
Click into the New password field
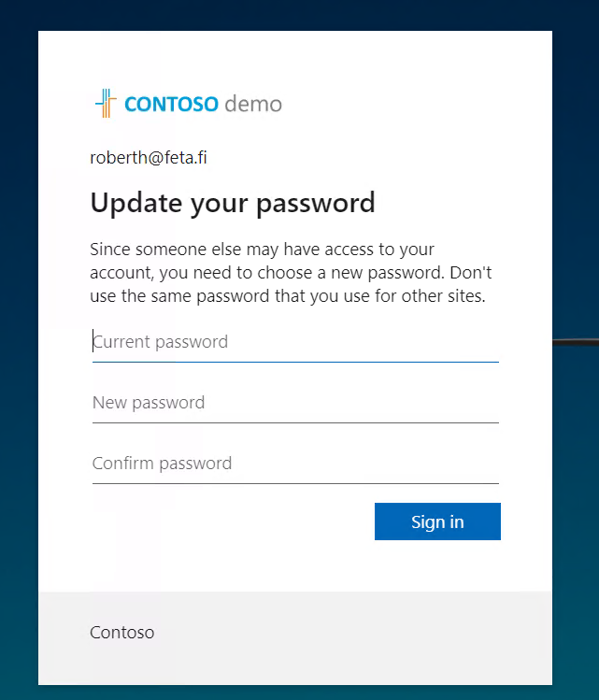click(x=295, y=403)
